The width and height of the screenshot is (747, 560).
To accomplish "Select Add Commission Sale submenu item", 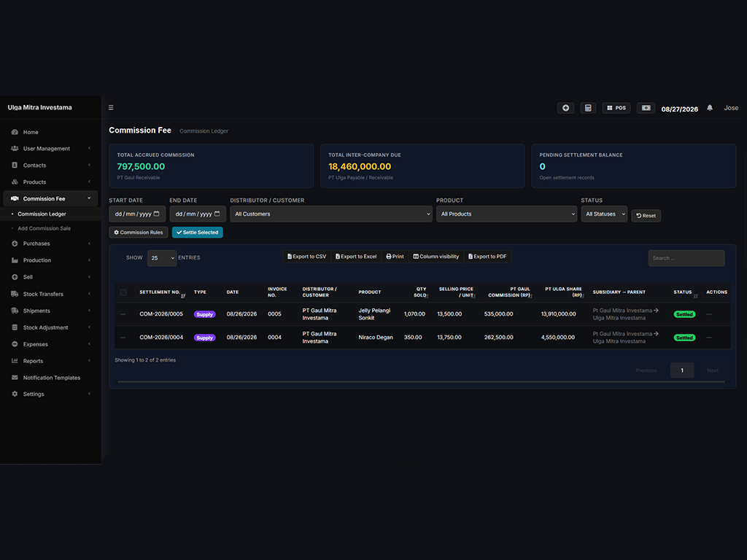I will (44, 228).
